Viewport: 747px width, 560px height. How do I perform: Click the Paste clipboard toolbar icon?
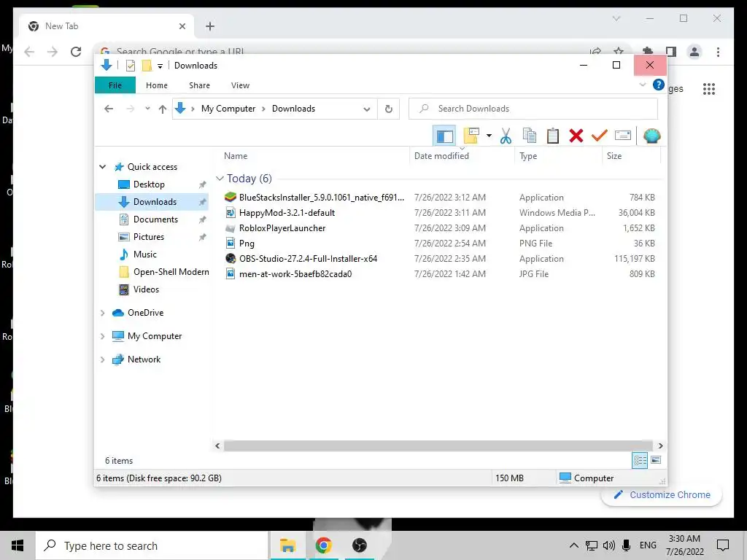pos(553,136)
